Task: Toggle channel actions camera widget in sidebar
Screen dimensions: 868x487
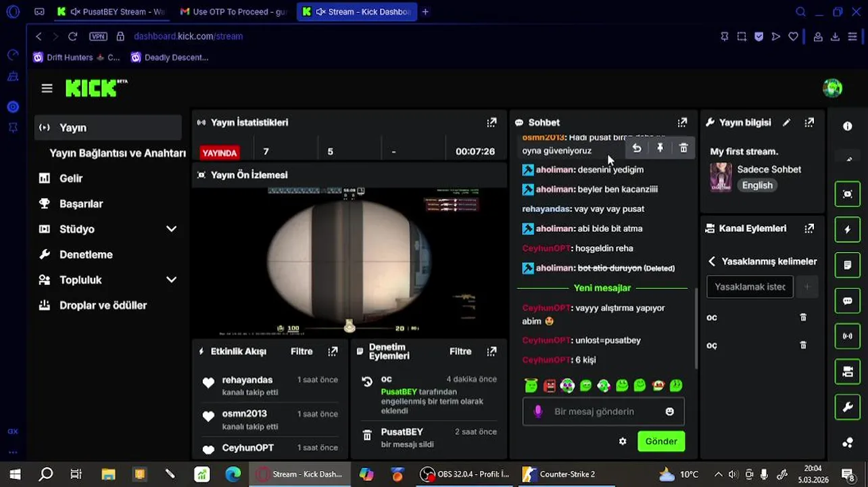Action: [848, 371]
